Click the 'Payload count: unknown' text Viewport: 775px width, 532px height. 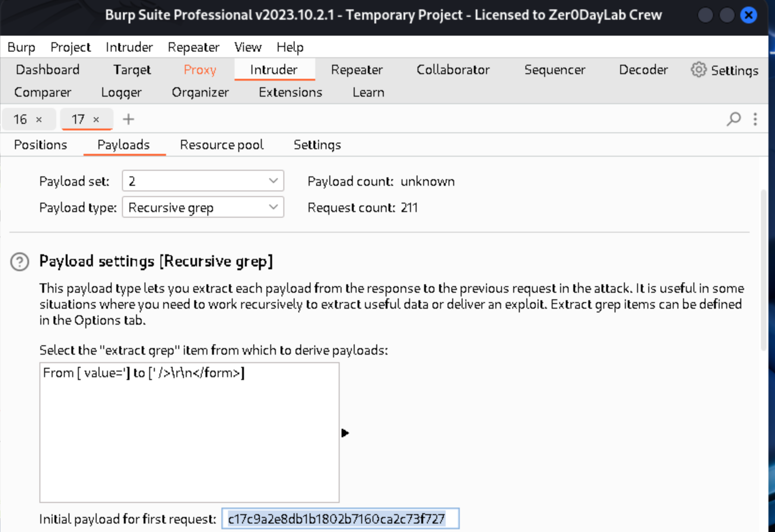coord(381,182)
